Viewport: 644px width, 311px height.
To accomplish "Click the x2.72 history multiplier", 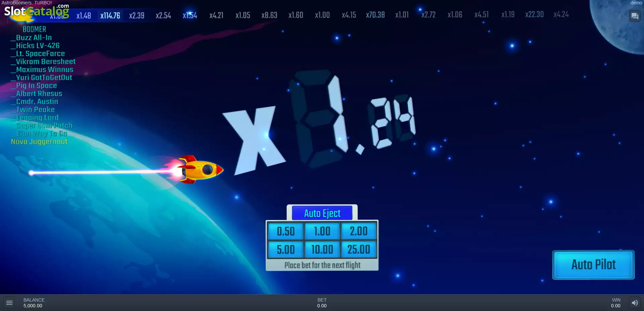I will click(x=428, y=15).
